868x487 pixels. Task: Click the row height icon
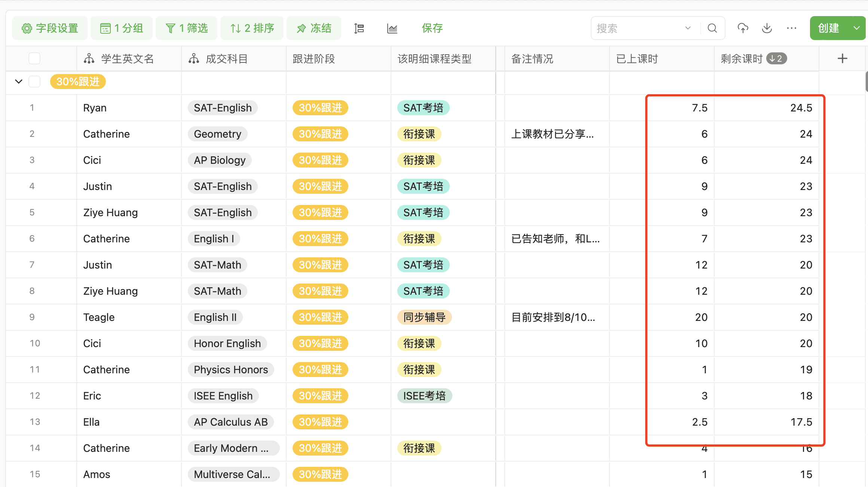(x=359, y=28)
